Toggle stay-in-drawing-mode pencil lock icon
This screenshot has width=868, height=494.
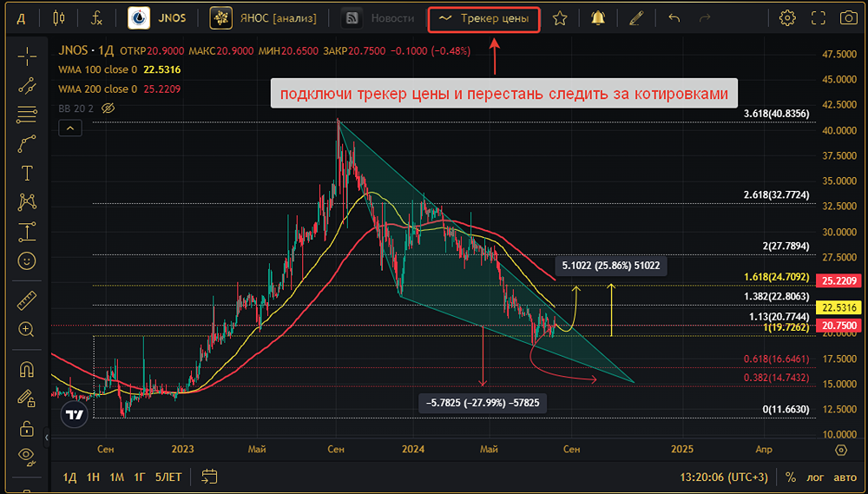tap(27, 398)
